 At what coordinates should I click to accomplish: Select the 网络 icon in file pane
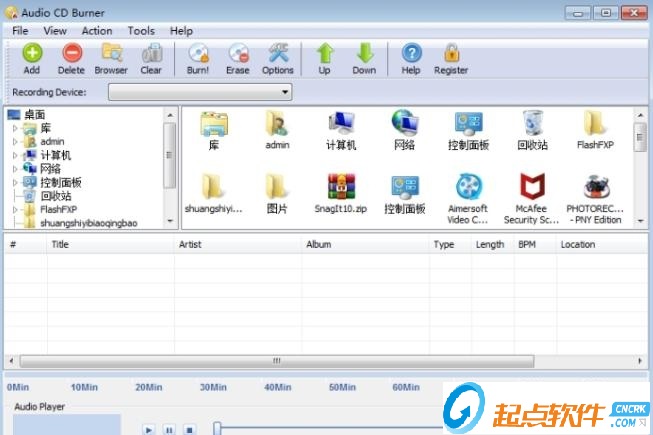(404, 123)
